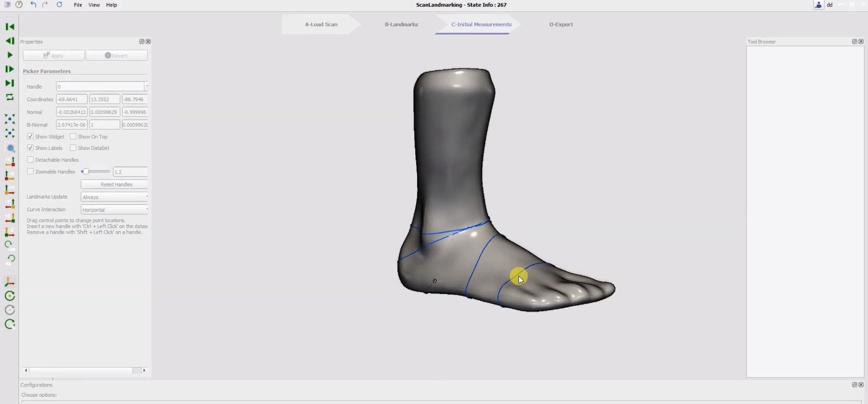This screenshot has height=404, width=868.
Task: Rotate the view 90 degrees counterclockwise
Action: tap(10, 259)
